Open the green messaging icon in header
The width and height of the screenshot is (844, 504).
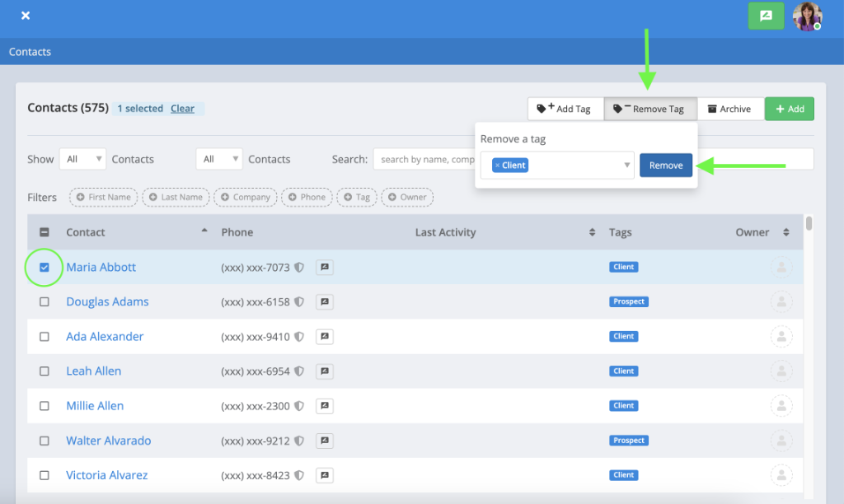[766, 16]
